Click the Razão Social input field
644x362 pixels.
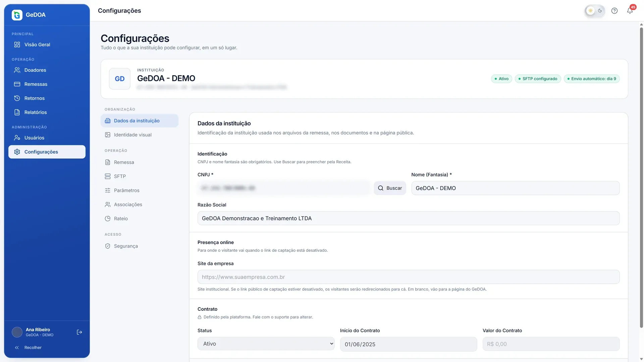point(409,218)
